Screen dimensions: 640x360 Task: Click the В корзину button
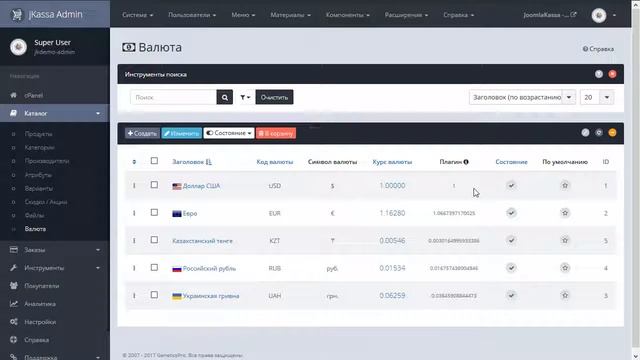click(x=276, y=133)
